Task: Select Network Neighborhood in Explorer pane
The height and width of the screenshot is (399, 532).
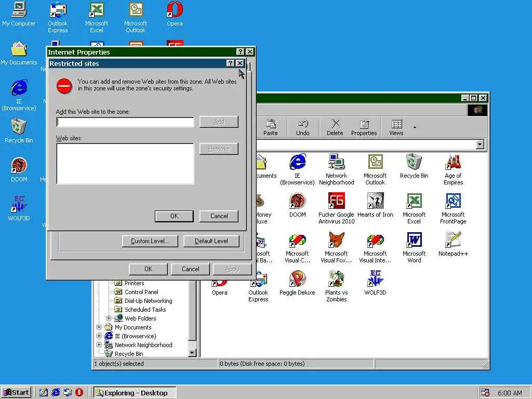Action: (336, 169)
